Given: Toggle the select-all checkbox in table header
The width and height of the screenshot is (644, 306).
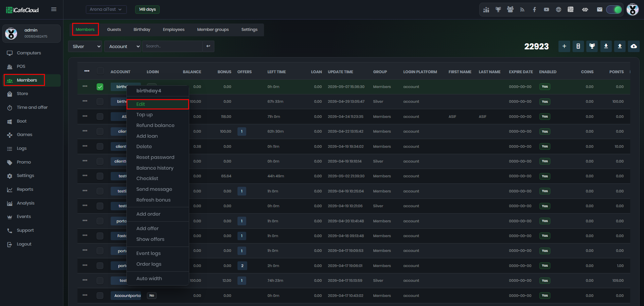Looking at the screenshot, I should click(100, 71).
